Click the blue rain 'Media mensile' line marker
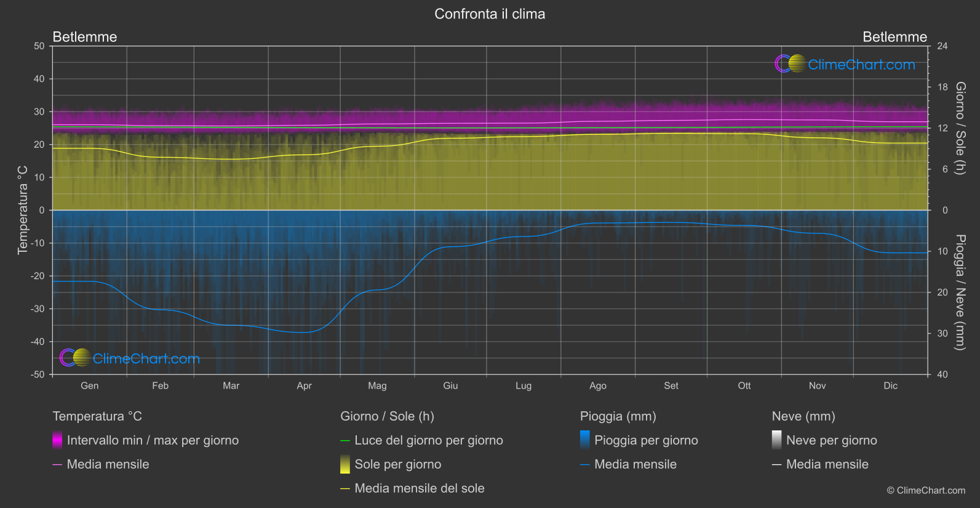This screenshot has height=508, width=980. [x=585, y=465]
